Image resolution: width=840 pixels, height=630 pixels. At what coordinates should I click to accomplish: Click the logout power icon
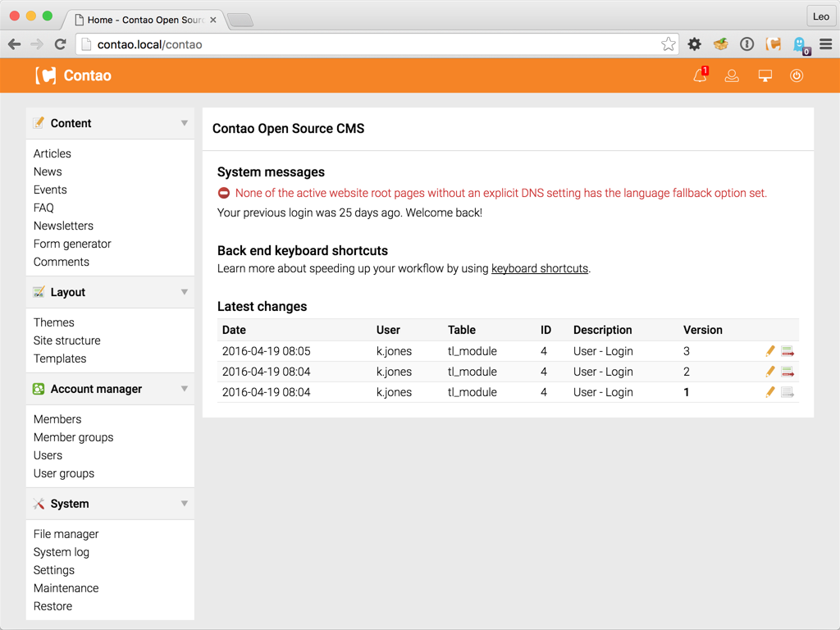(797, 76)
